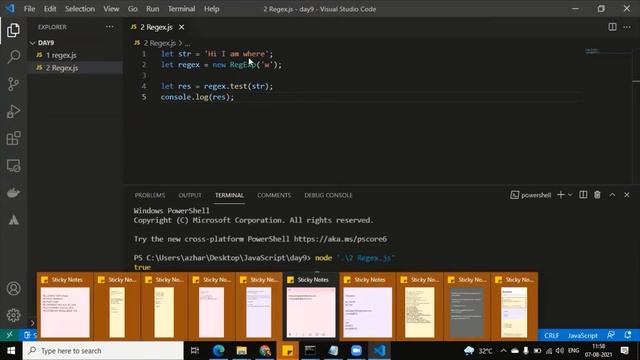
Task: Open notifications bell in status bar
Action: point(628,335)
